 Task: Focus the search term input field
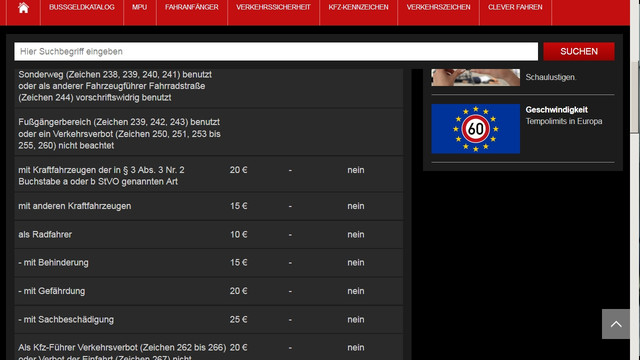tap(276, 51)
